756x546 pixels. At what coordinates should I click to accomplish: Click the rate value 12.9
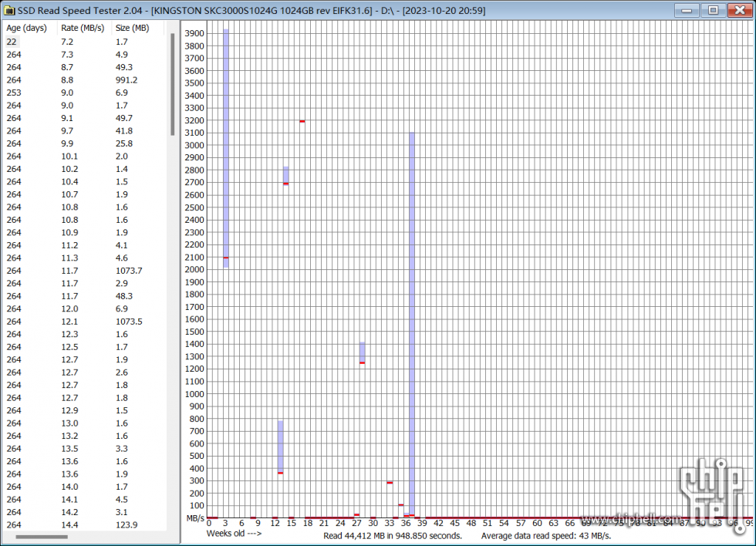tap(69, 410)
